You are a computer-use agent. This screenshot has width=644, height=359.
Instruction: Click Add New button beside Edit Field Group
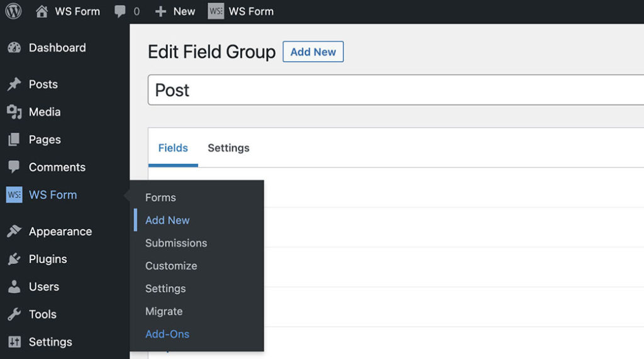tap(313, 52)
